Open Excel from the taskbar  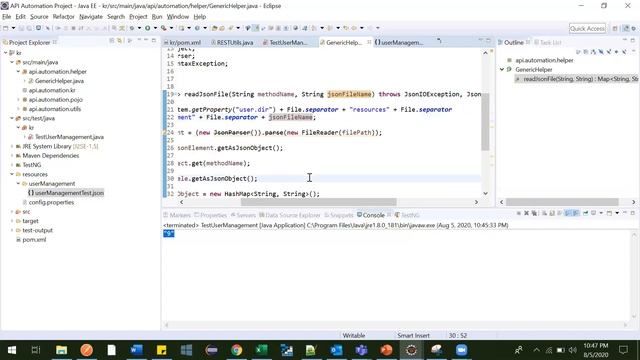261,350
